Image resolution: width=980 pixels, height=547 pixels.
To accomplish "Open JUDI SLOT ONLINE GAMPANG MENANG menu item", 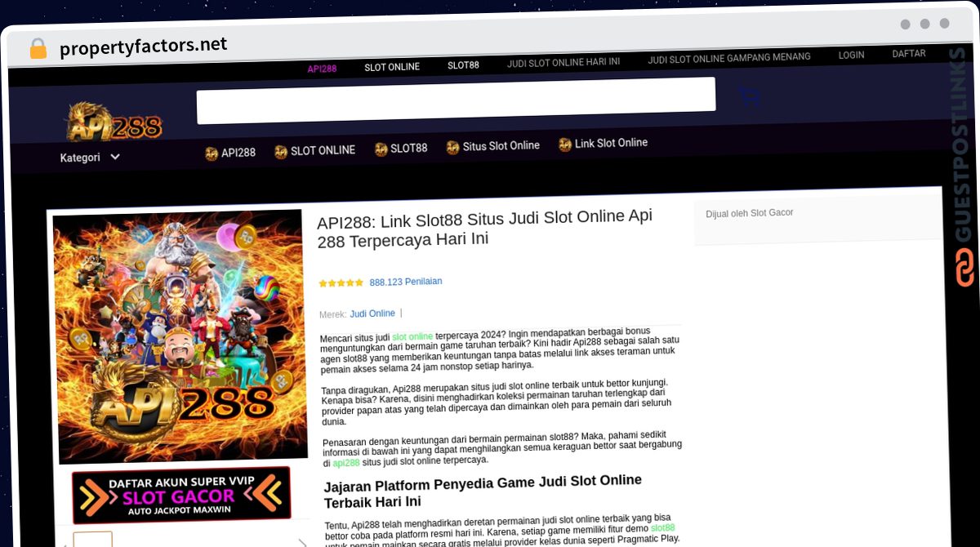I will [729, 58].
